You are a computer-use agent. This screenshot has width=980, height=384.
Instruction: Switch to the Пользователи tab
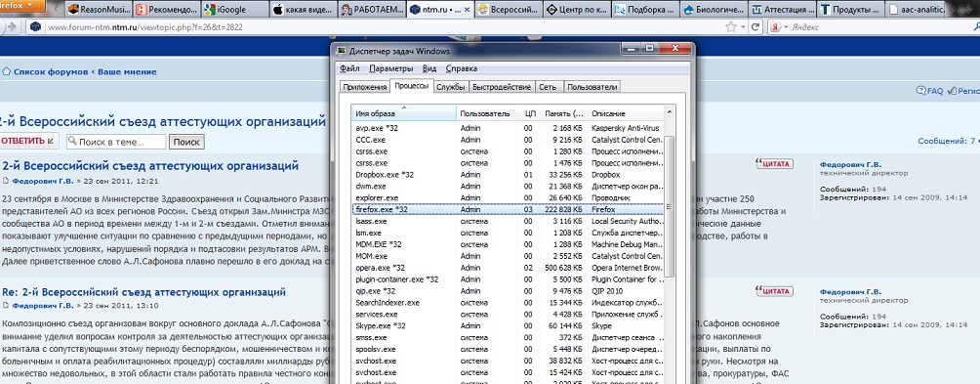coord(592,87)
